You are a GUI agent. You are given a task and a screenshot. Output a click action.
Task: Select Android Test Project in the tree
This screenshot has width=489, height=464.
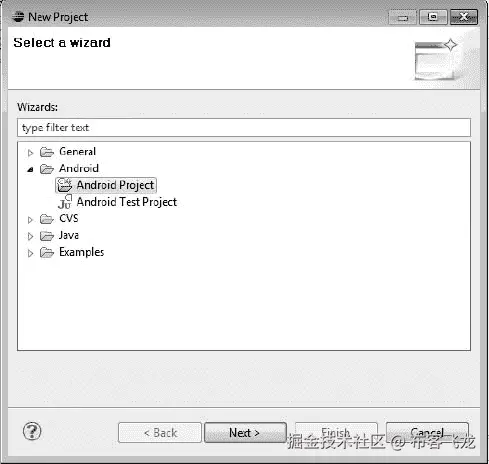pyautogui.click(x=127, y=202)
